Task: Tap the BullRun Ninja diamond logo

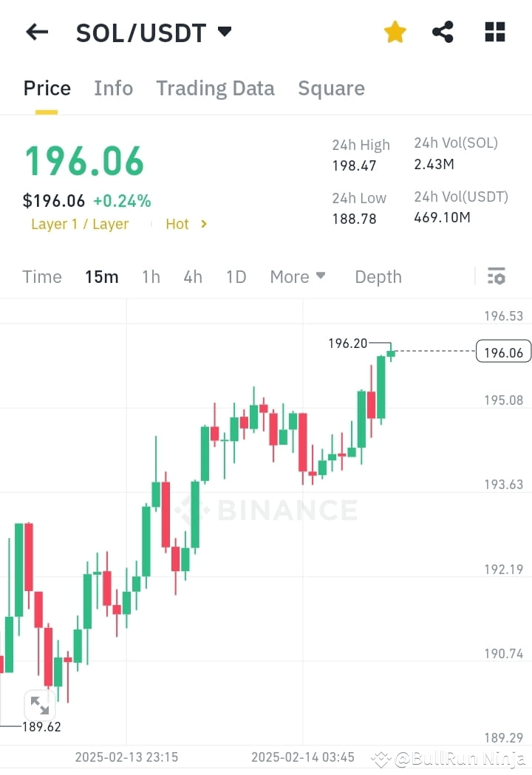Action: point(381,757)
